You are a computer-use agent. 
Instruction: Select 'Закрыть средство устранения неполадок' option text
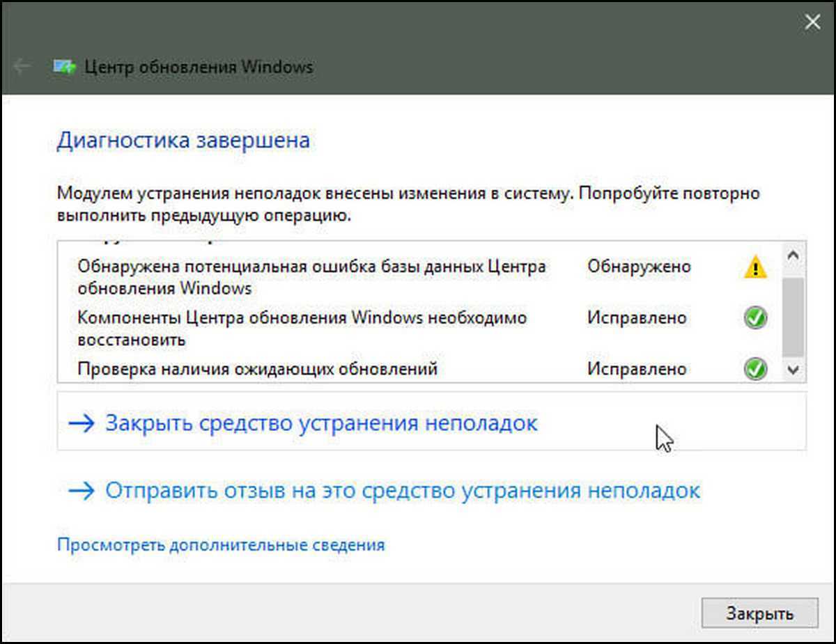321,423
